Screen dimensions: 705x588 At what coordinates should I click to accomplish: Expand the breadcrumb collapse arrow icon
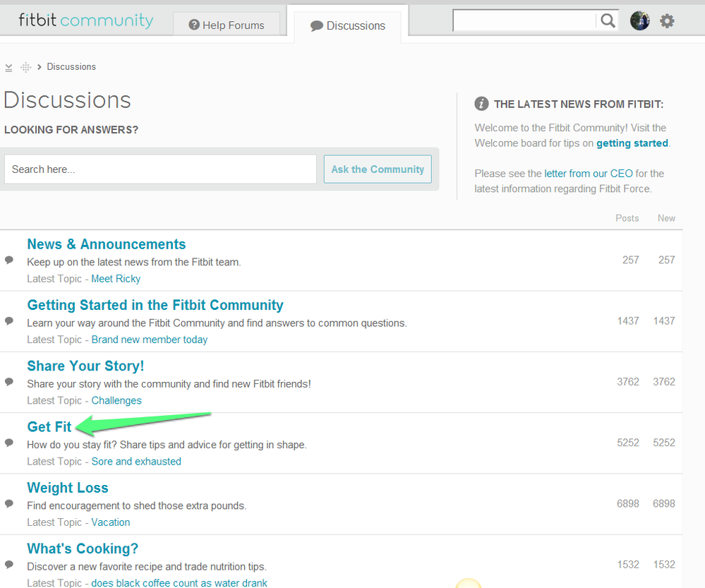coord(8,68)
